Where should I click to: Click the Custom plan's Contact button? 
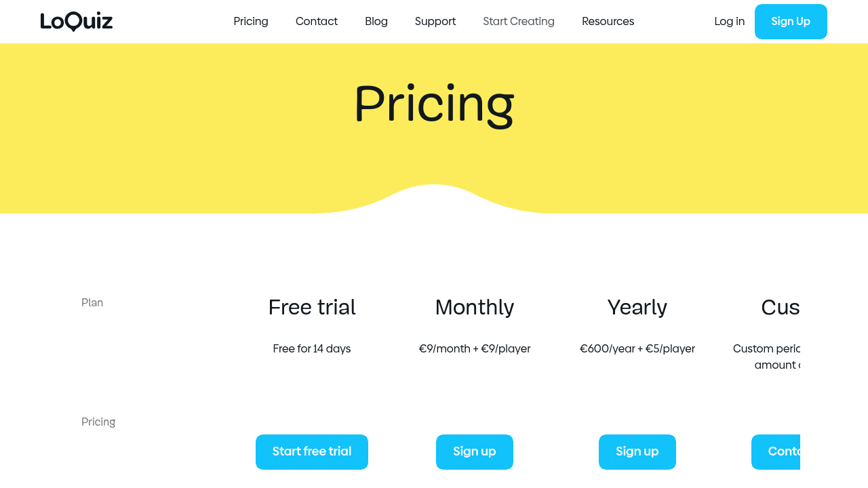(x=776, y=452)
